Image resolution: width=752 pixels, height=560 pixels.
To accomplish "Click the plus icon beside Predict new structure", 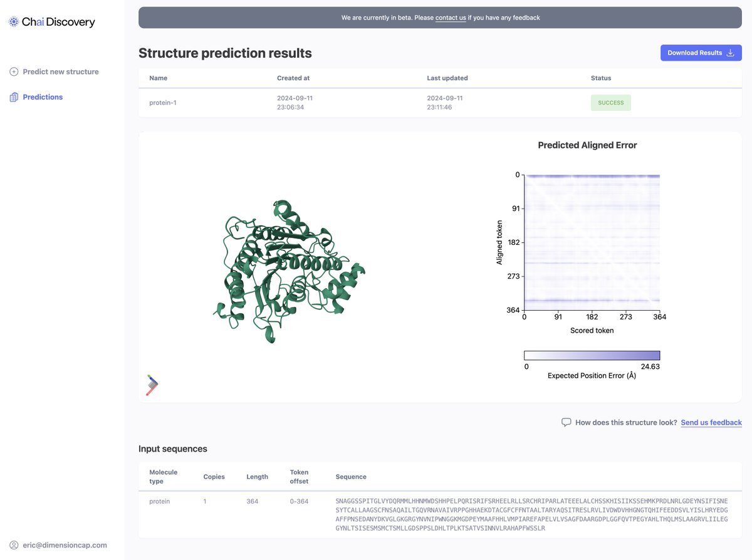I will point(14,71).
